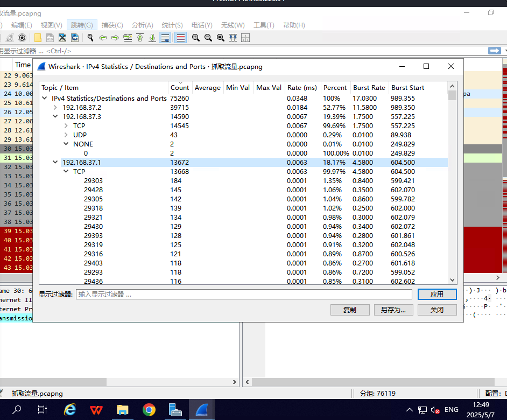Jump to the last packet with the down arrow

(x=152, y=38)
